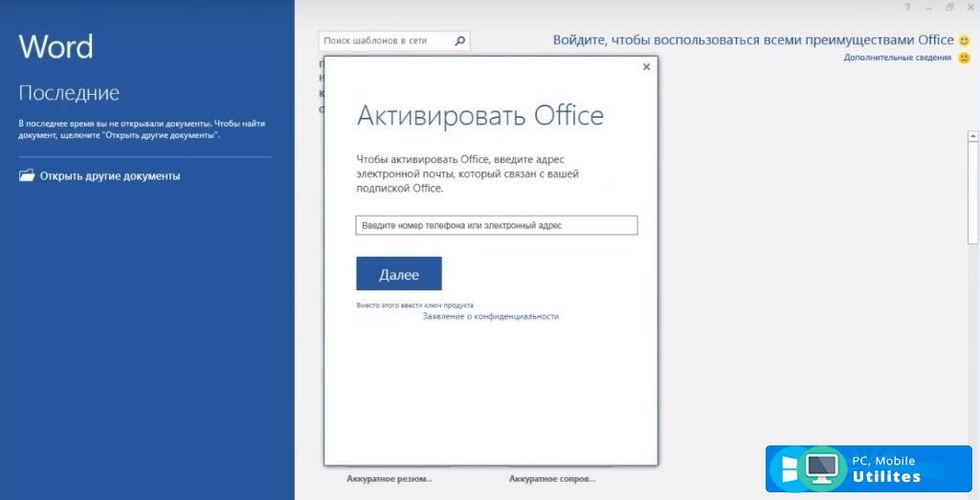Click the Последние heading
This screenshot has height=500, width=980.
point(69,93)
